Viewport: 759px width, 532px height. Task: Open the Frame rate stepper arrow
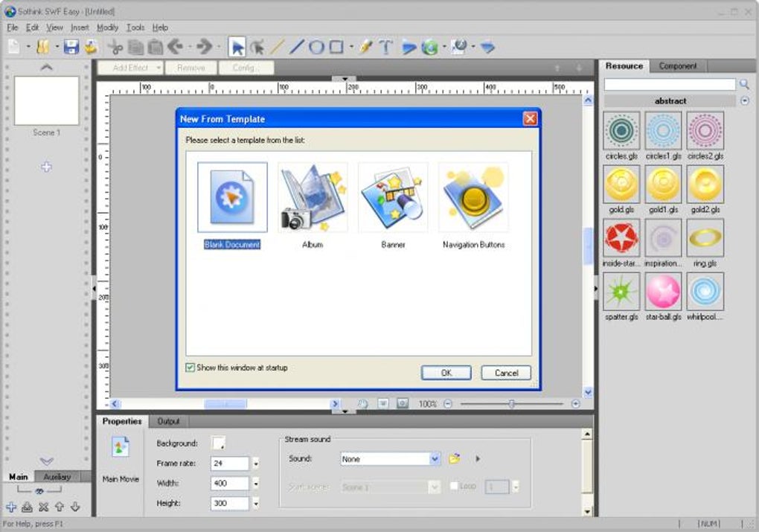pos(256,464)
